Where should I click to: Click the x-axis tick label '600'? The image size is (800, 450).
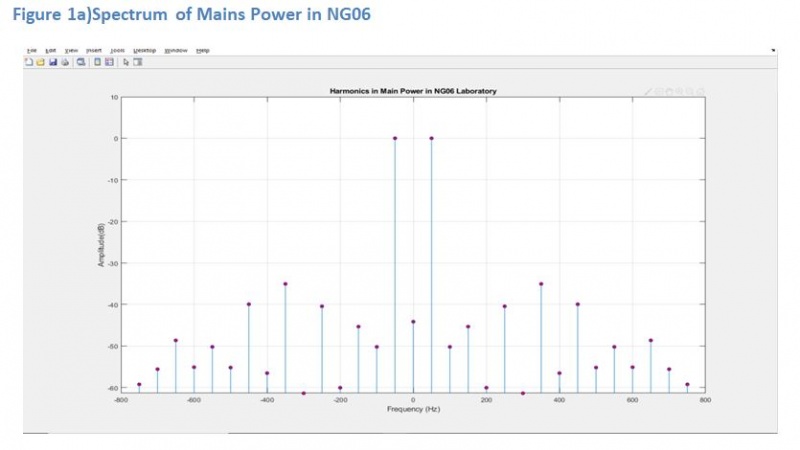tap(632, 400)
